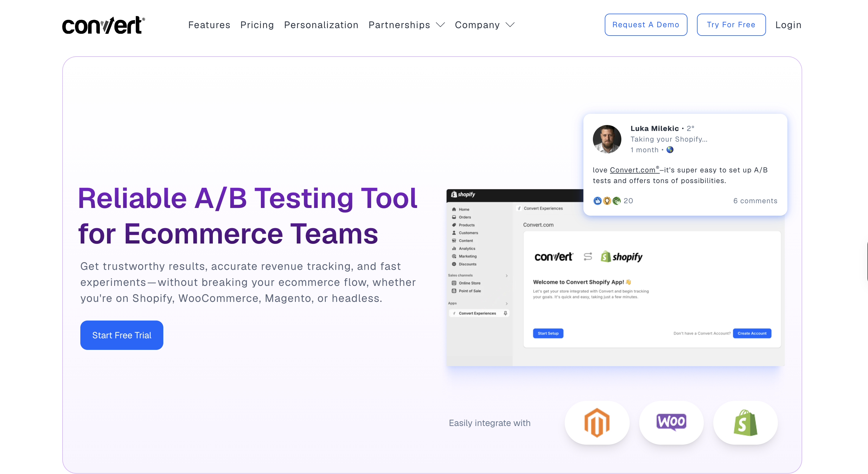The height and width of the screenshot is (474, 868).
Task: Click Shopify logo in welcome card
Action: [x=622, y=257]
